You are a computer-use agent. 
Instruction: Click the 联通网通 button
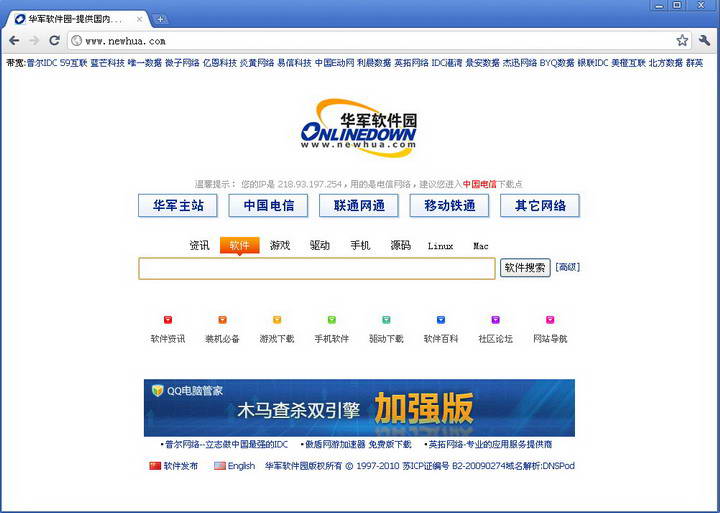click(359, 205)
